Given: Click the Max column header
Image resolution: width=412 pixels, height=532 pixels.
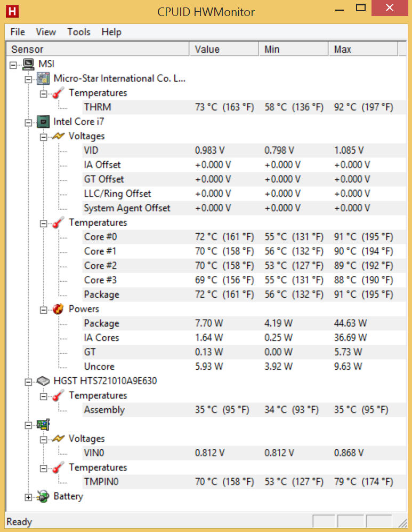Looking at the screenshot, I should (363, 49).
